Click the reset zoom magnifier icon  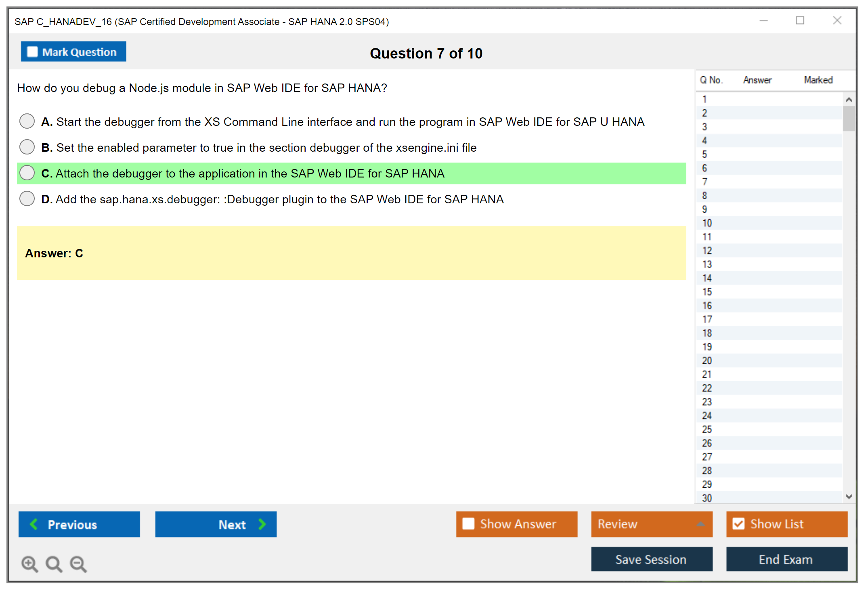point(54,564)
